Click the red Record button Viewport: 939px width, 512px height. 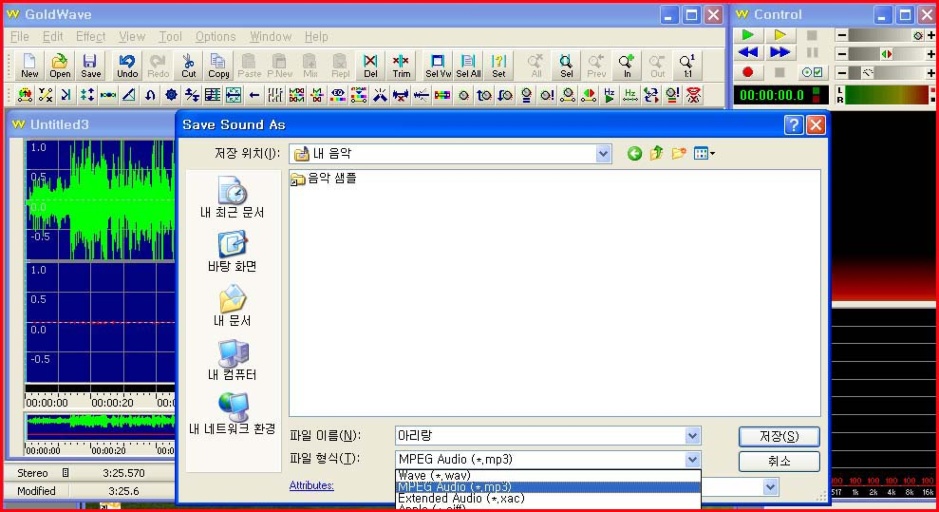(747, 72)
